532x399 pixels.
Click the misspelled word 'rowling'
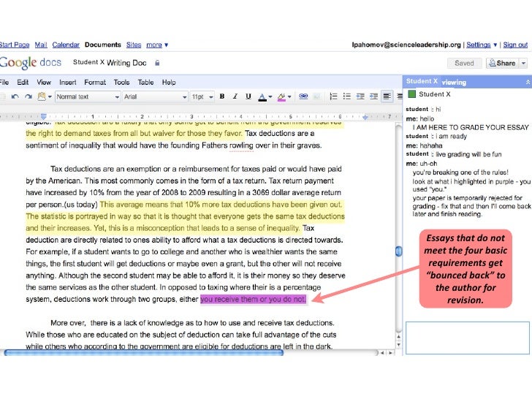point(241,145)
